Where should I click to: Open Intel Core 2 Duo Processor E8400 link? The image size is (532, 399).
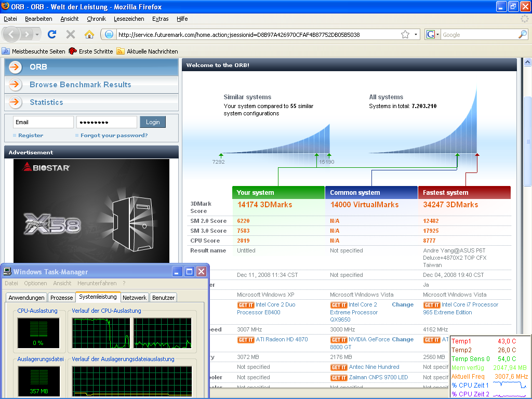(x=267, y=309)
